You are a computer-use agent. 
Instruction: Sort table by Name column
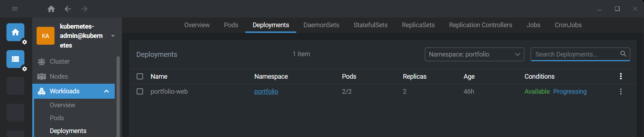click(x=159, y=77)
